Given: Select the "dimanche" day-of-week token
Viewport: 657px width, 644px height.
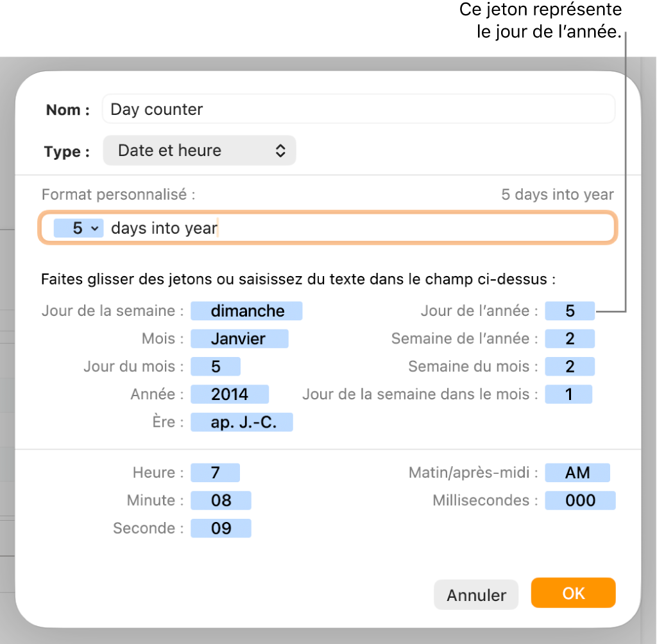Looking at the screenshot, I should pyautogui.click(x=246, y=311).
